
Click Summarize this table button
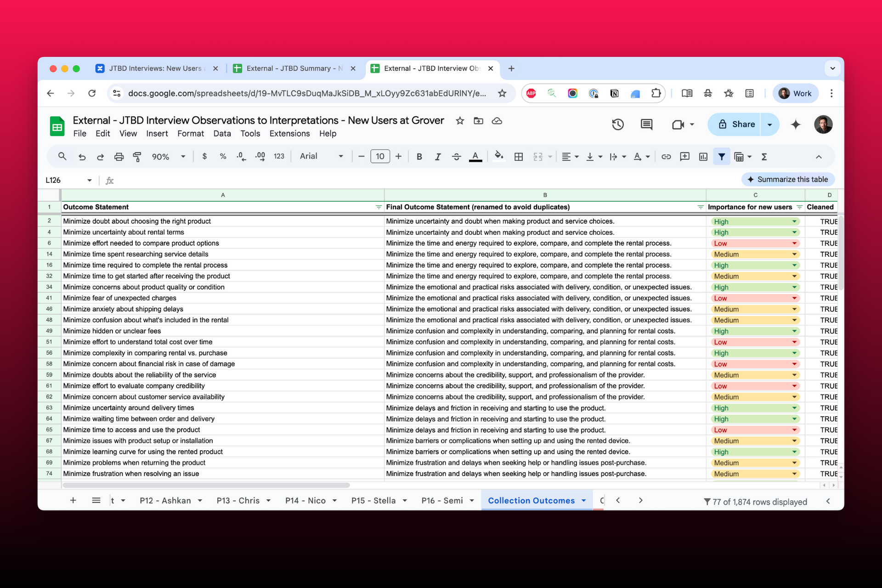click(x=787, y=180)
